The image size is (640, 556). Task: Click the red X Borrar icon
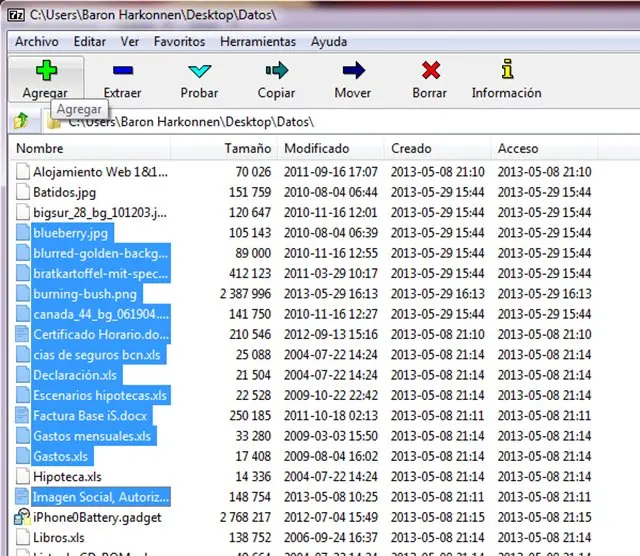click(x=430, y=71)
